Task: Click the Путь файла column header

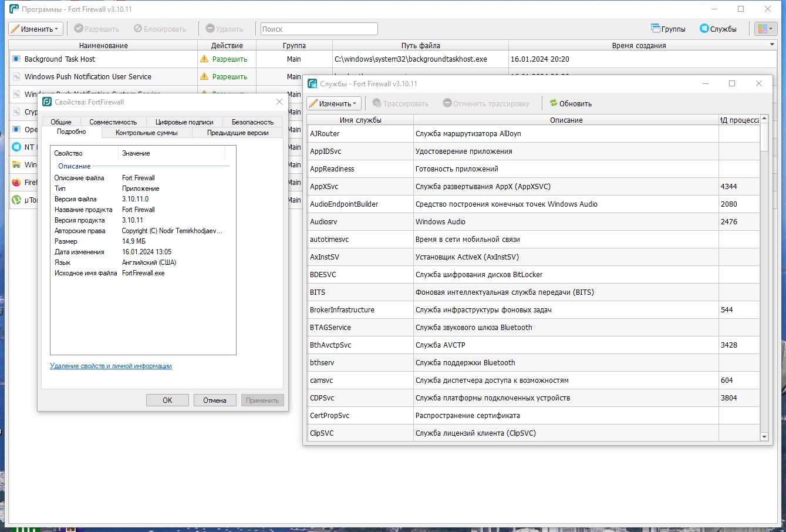Action: pos(420,45)
